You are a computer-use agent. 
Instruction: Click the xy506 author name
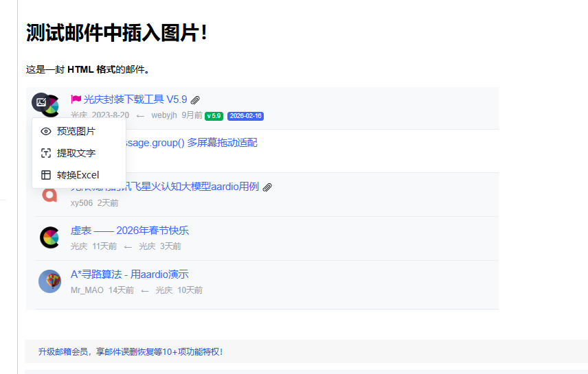tap(81, 203)
